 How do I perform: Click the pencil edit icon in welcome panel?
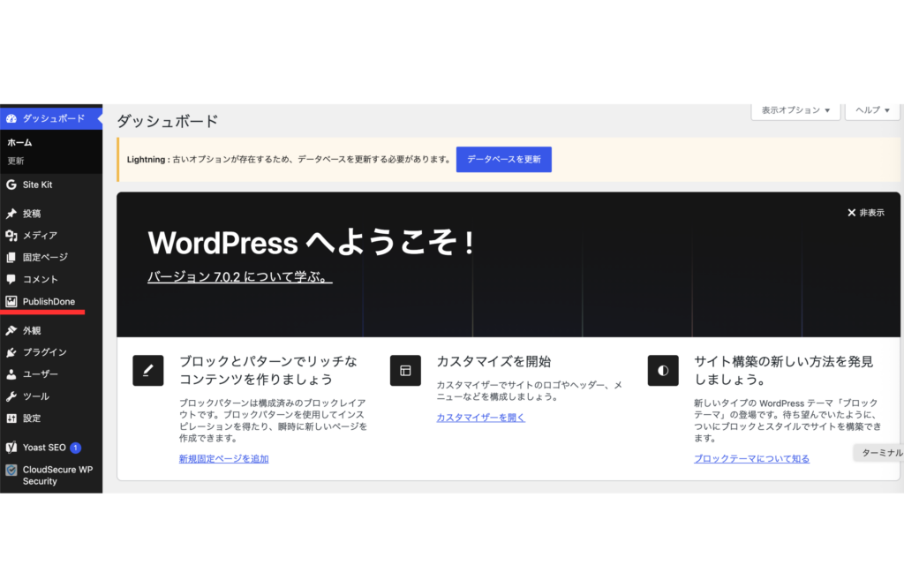148,370
